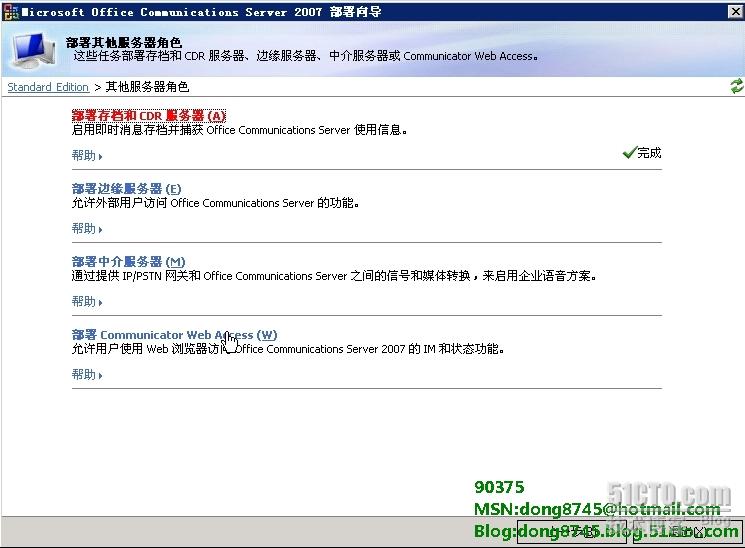This screenshot has height=548, width=745.
Task: Expand 帮助 under archiving and CDR server
Action: (87, 155)
